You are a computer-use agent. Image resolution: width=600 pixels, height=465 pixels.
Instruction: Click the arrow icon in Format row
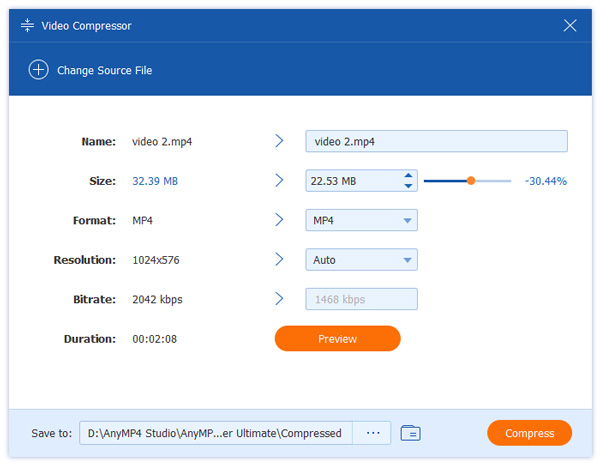[x=279, y=220]
